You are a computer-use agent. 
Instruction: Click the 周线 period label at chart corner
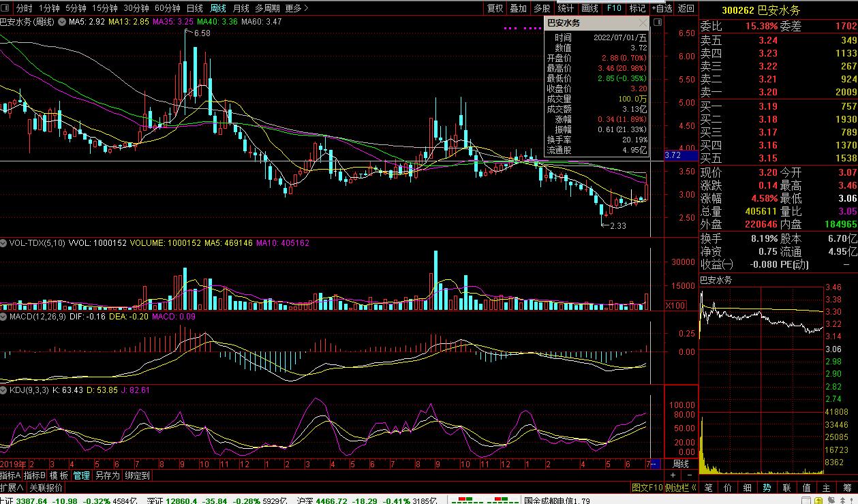pos(681,464)
